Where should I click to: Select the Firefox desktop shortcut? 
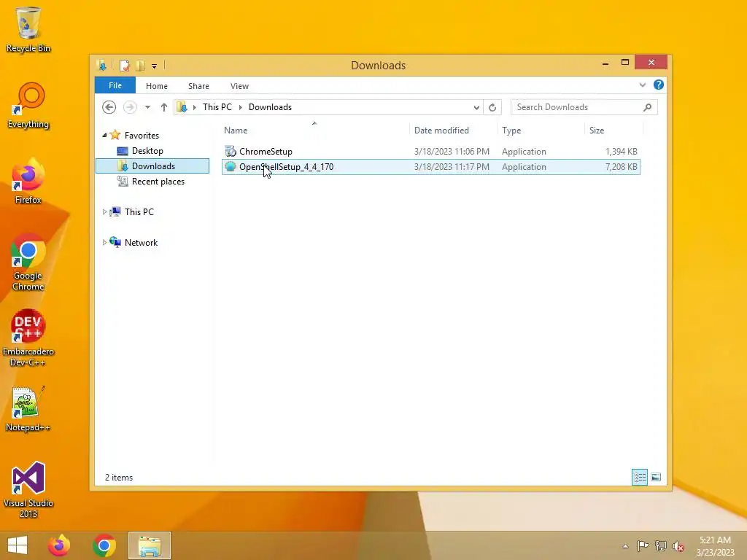pyautogui.click(x=28, y=181)
